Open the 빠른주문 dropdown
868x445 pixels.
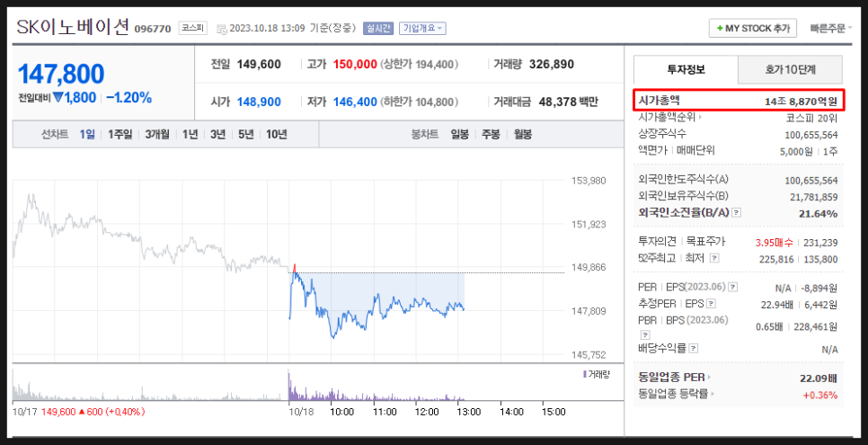pos(830,28)
